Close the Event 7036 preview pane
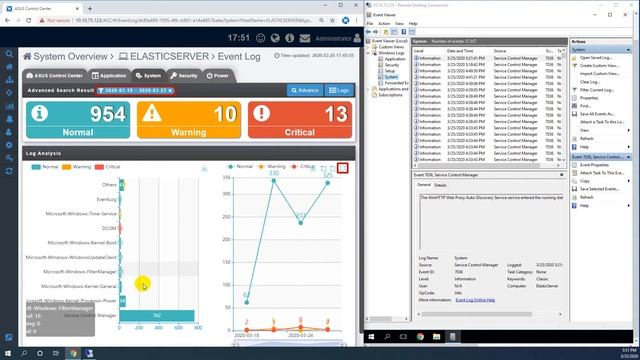Screen dimensions: 640x360 [x=562, y=175]
